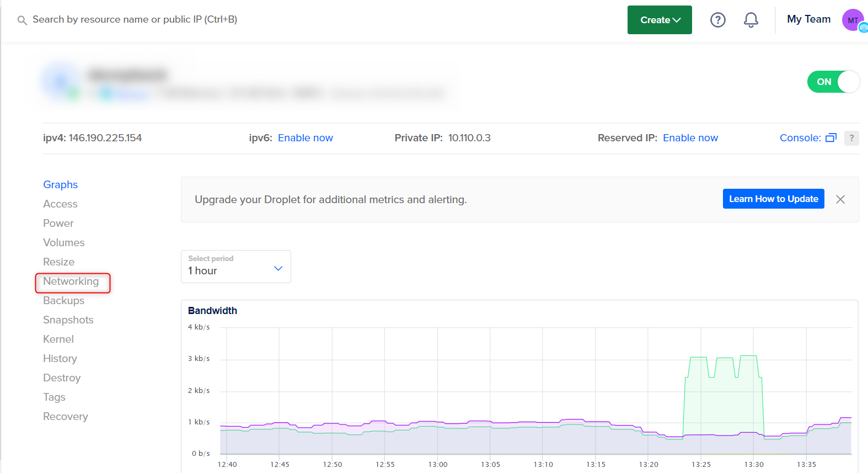Screen dimensions: 868x473
Task: Go to the Backups section
Action: point(64,301)
